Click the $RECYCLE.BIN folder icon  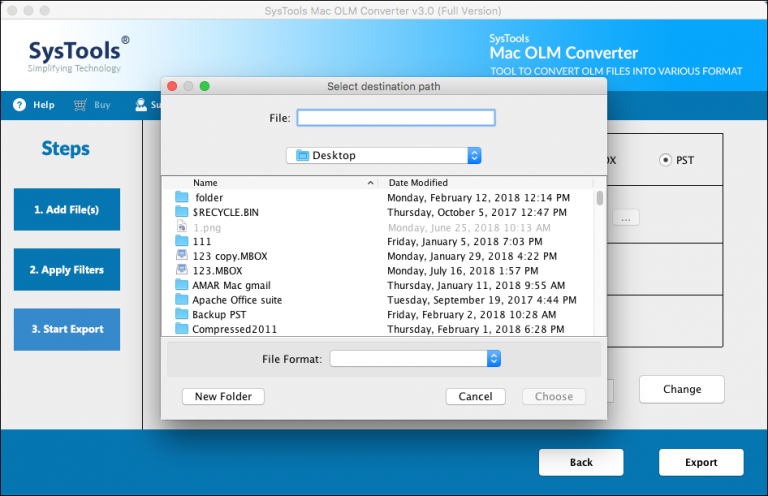(182, 212)
